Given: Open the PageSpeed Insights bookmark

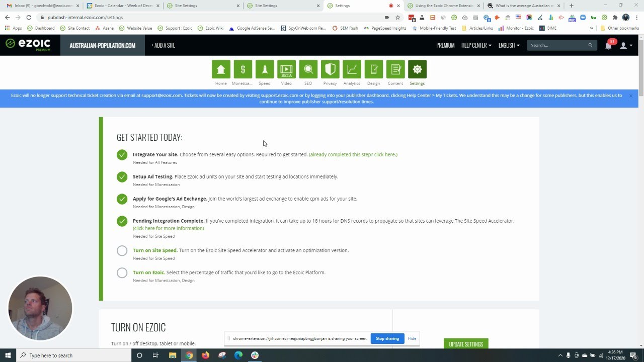Looking at the screenshot, I should [x=385, y=28].
